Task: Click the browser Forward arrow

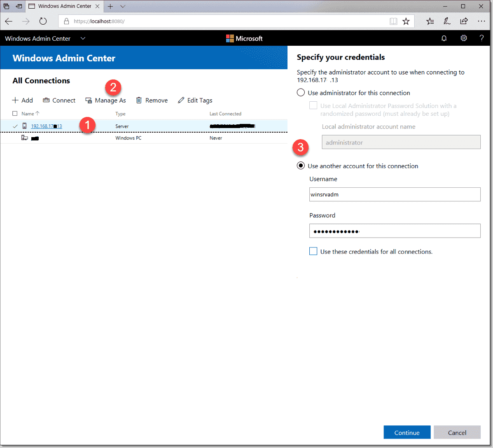Action: [26, 21]
